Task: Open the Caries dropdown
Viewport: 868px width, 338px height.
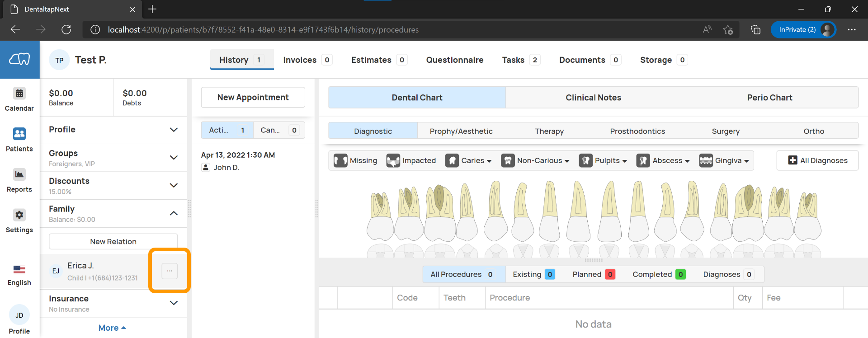Action: pyautogui.click(x=468, y=160)
